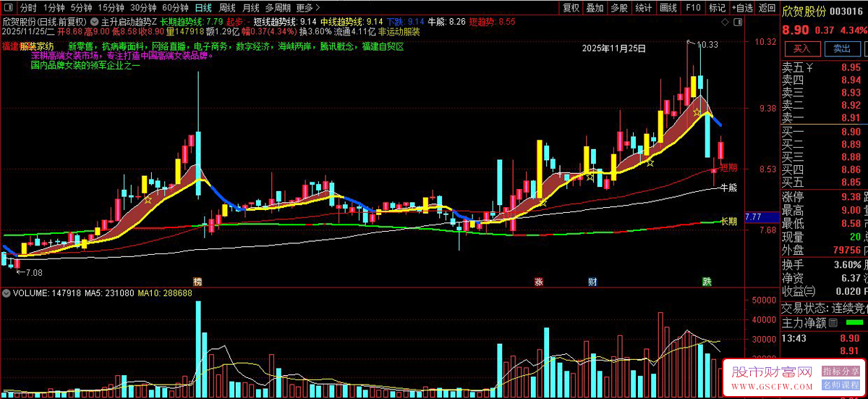868x399 pixels.
Task: Click the 非运动服装 sector label
Action: point(398,33)
